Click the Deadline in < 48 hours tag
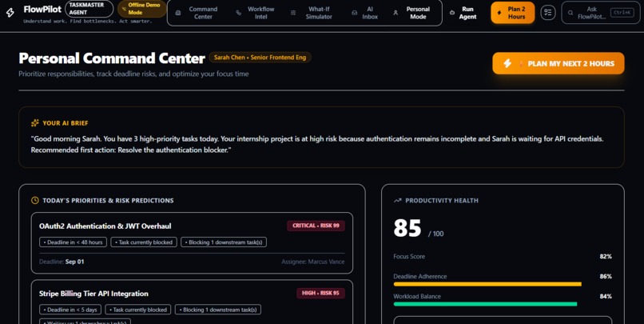This screenshot has height=324, width=644. pyautogui.click(x=73, y=242)
